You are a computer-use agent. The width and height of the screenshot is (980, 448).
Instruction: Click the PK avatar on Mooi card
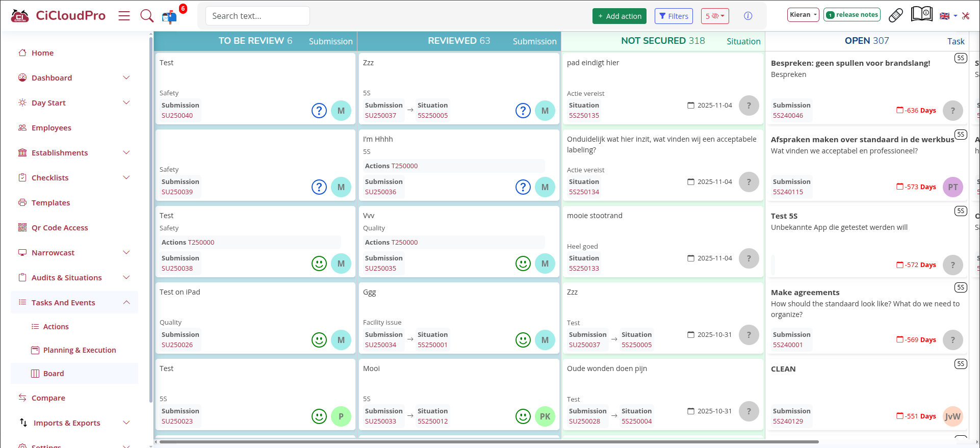coord(545,416)
